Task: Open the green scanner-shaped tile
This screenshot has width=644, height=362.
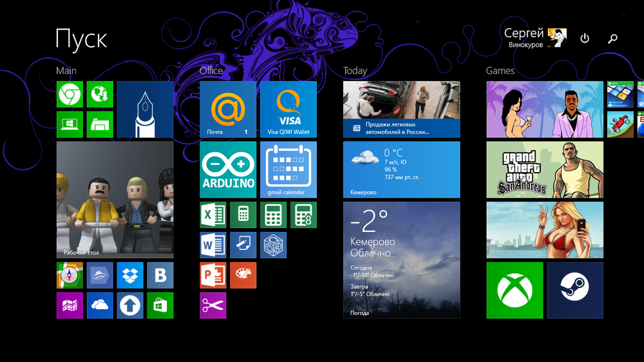Action: (100, 124)
